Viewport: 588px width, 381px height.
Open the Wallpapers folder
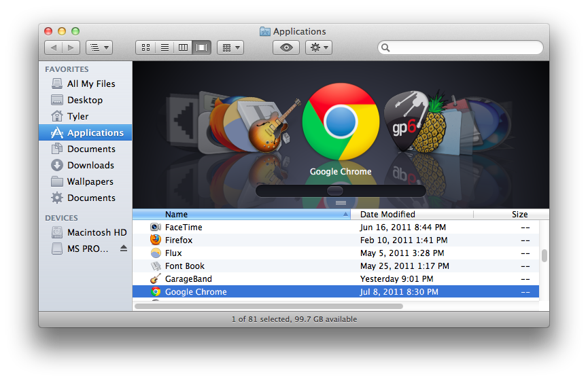(x=86, y=182)
